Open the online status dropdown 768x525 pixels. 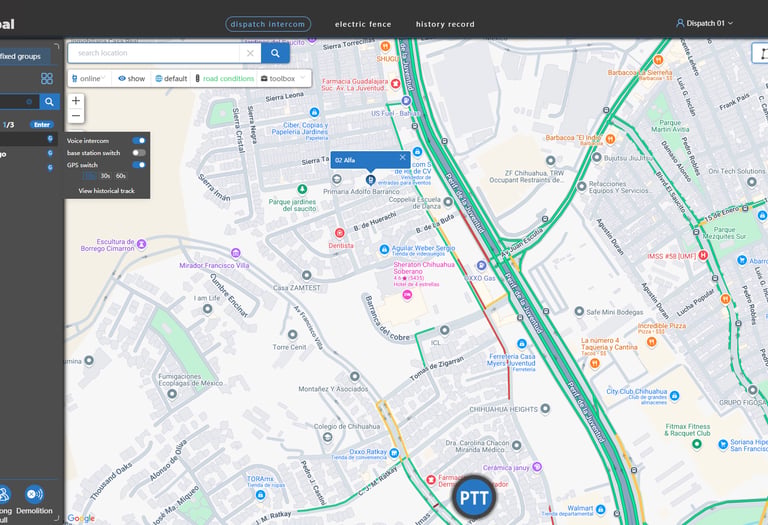click(89, 78)
